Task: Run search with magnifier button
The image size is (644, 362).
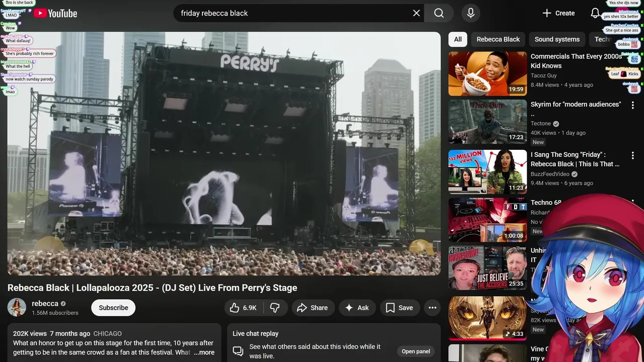Action: point(439,13)
